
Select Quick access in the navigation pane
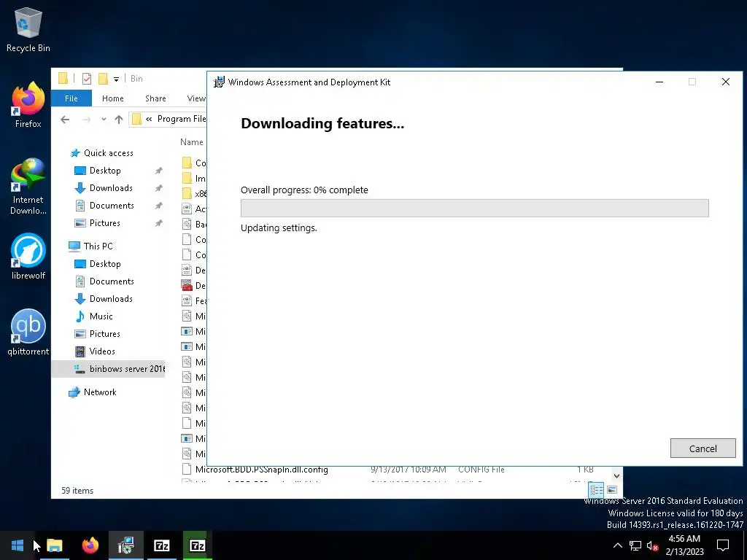point(108,153)
